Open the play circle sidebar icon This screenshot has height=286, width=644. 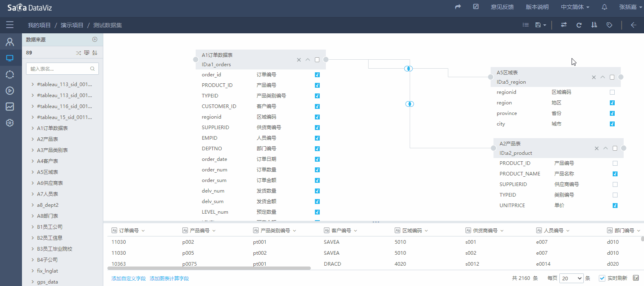point(10,91)
